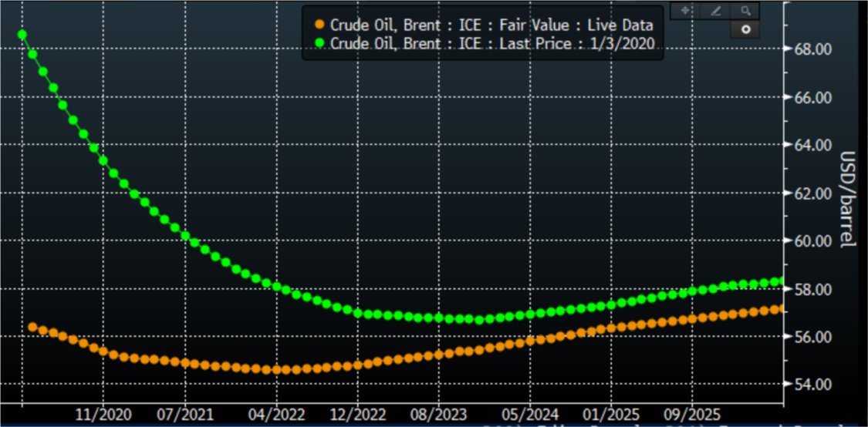Click the 04/2022 date label
The width and height of the screenshot is (868, 427).
[x=277, y=414]
